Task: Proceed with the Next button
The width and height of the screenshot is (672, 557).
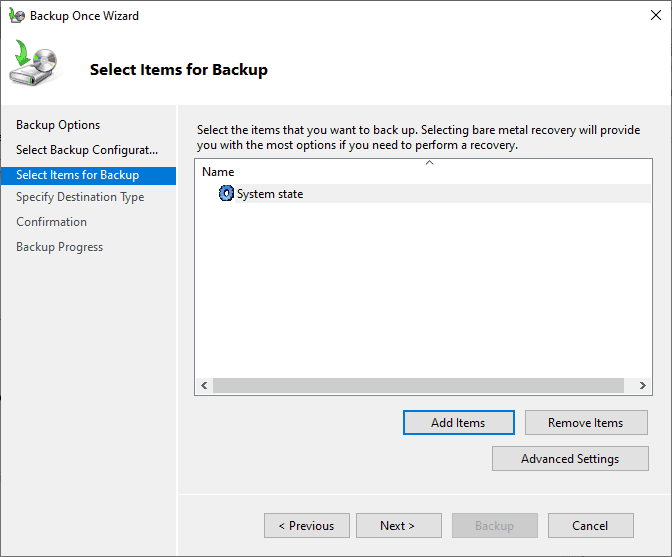Action: coord(397,526)
